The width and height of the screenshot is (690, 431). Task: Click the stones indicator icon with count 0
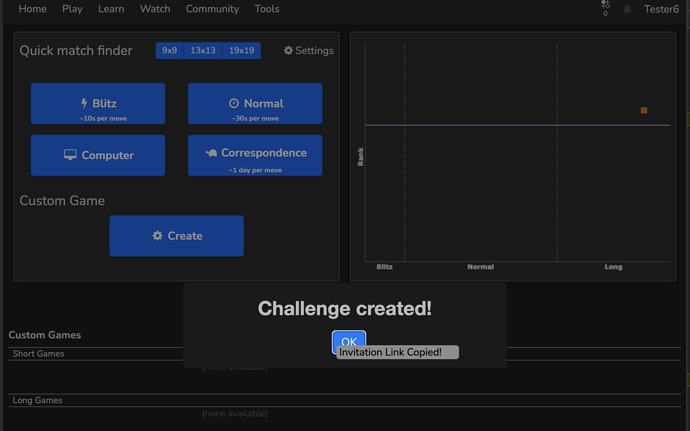tap(606, 8)
